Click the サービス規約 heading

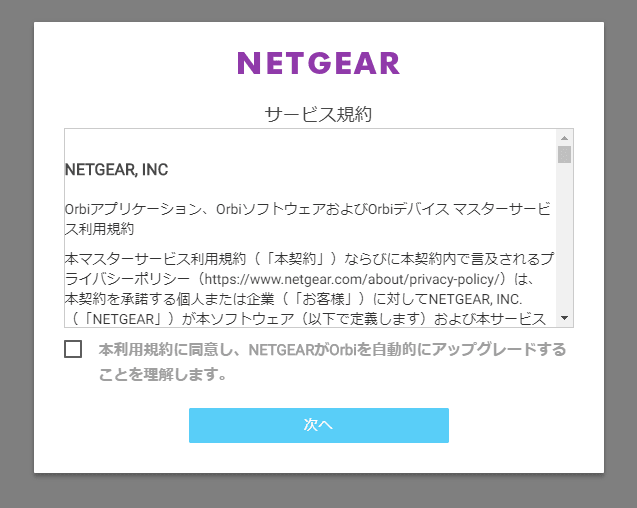[x=318, y=114]
